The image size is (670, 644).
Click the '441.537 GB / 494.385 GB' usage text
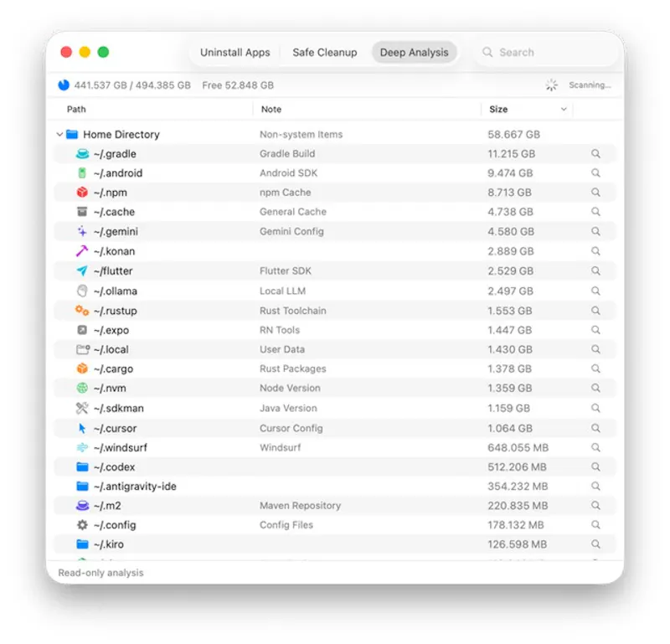click(x=132, y=85)
